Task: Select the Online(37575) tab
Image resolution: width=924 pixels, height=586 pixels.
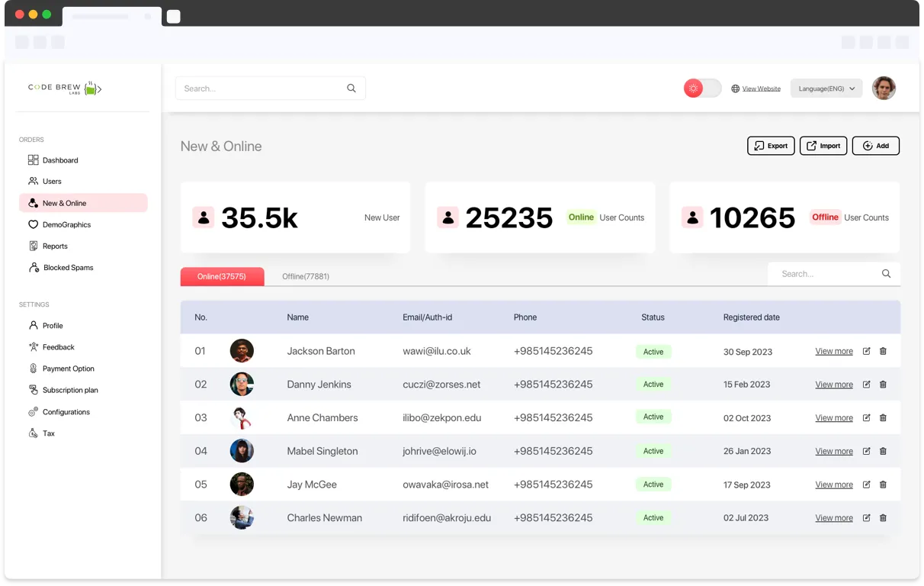Action: pos(222,276)
